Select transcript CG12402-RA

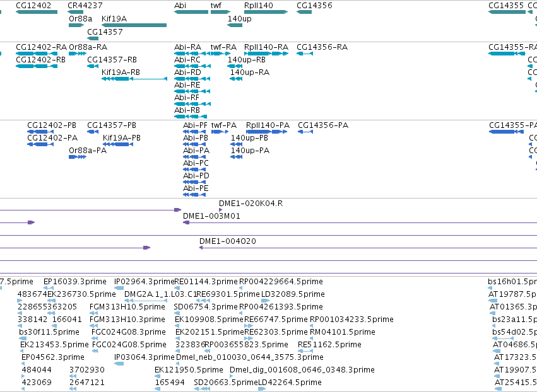tap(37, 54)
